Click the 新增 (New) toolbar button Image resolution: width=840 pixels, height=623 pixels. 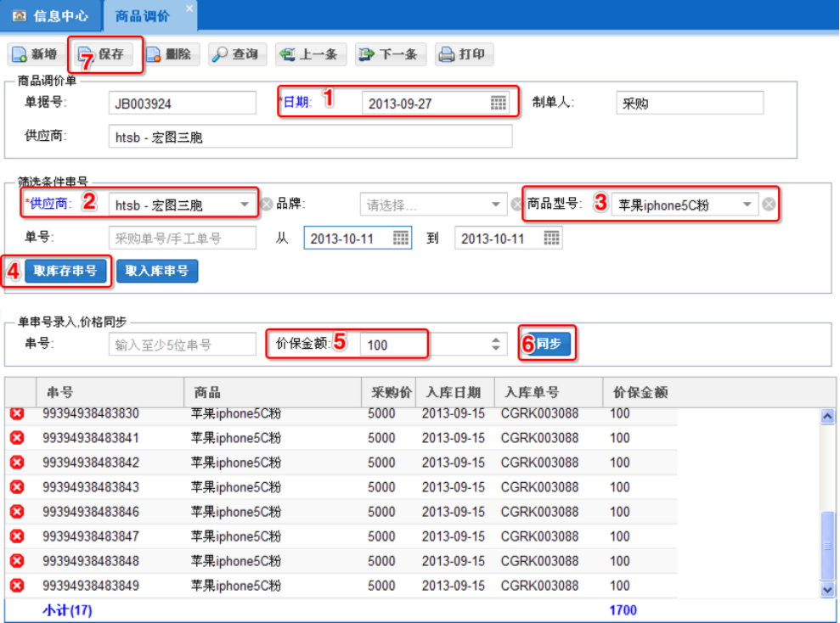[x=35, y=54]
